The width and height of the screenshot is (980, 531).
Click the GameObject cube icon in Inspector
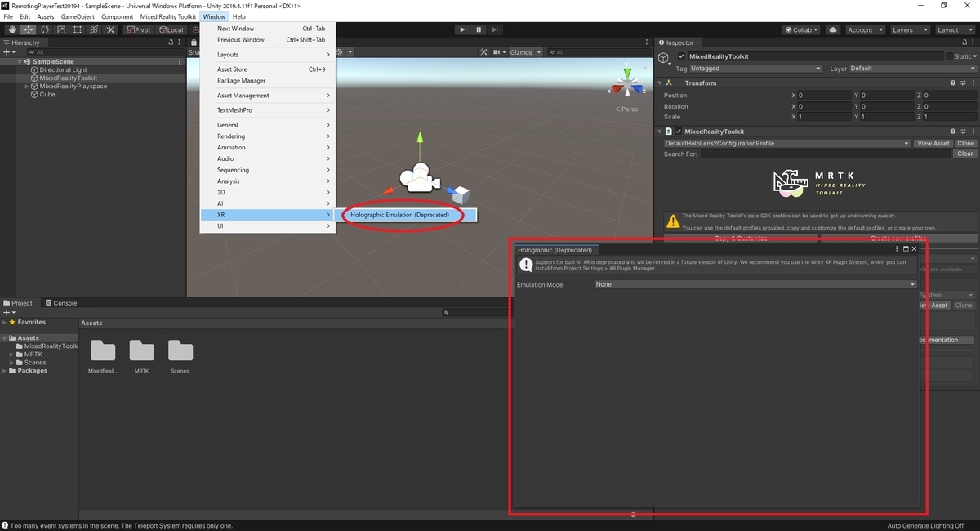(665, 59)
